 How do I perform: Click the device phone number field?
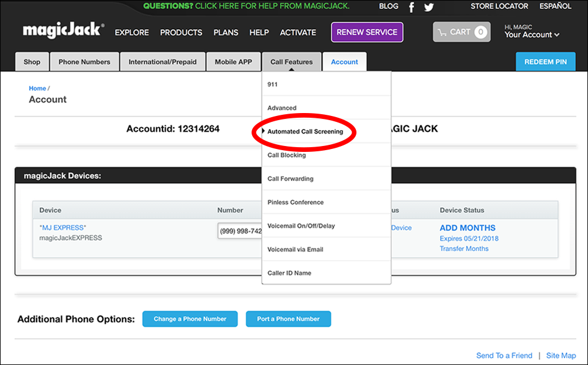(240, 231)
